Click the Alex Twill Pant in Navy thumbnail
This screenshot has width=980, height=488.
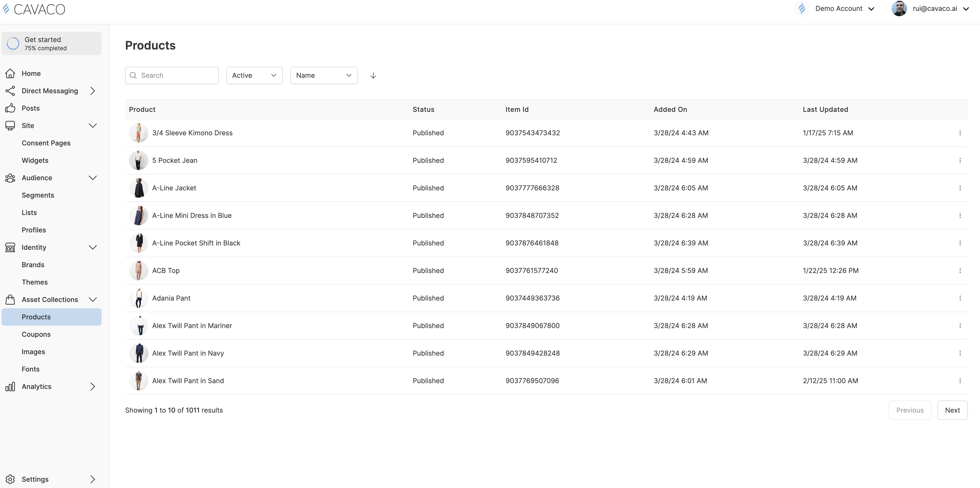point(138,353)
